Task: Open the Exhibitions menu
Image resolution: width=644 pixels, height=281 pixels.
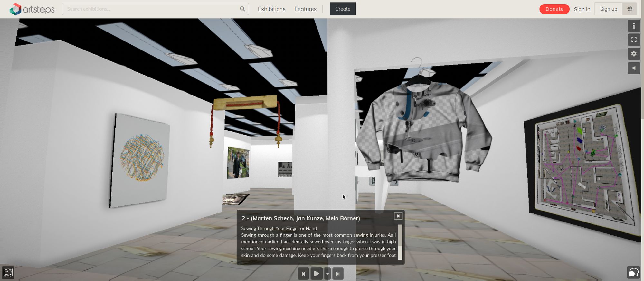Action: (271, 9)
